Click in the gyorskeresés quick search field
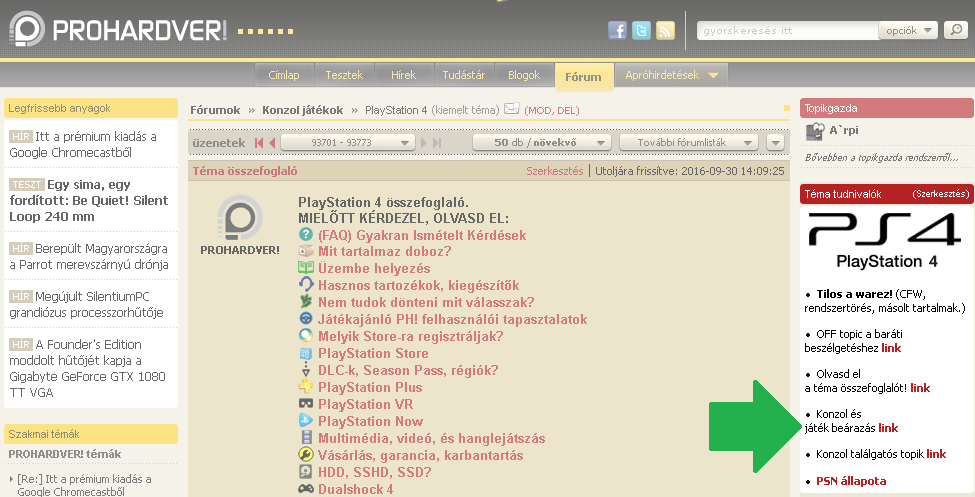Screen dimensions: 975x497 coord(787,30)
